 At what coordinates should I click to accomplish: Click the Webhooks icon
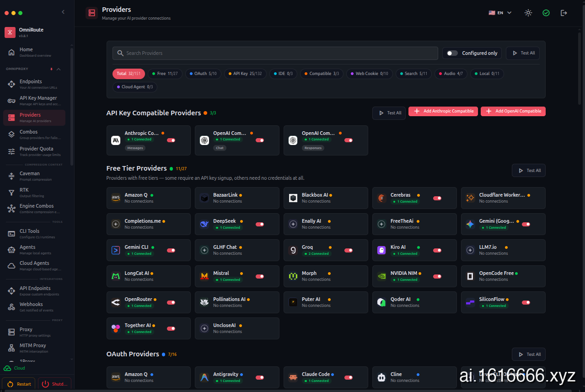(x=11, y=307)
